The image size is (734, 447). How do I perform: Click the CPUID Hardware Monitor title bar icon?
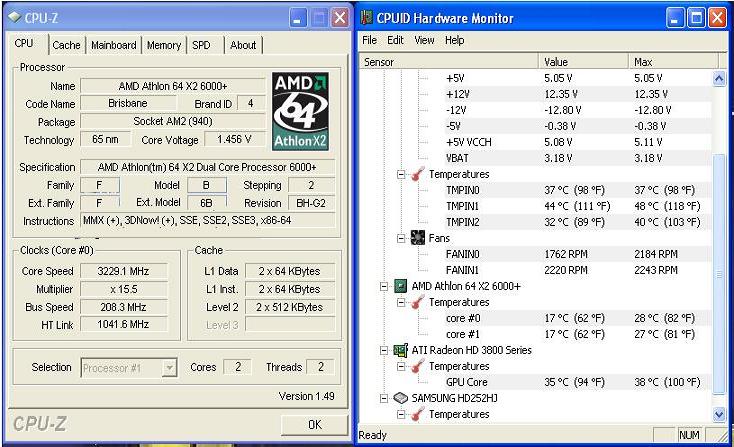[367, 18]
